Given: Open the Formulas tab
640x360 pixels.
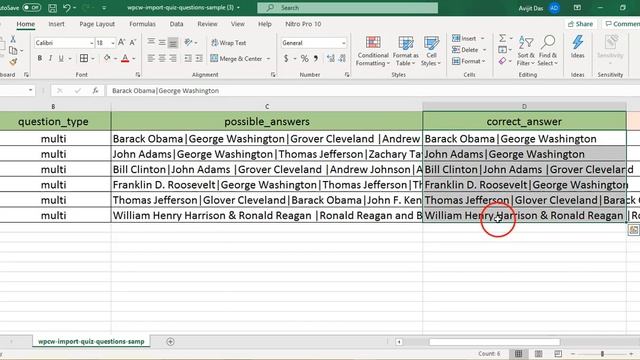Looking at the screenshot, I should [142, 24].
